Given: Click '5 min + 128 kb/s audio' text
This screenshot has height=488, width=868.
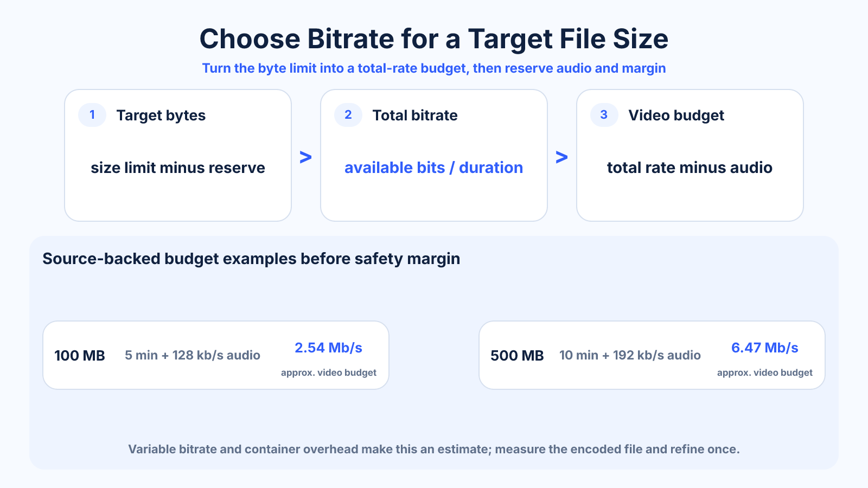Looking at the screenshot, I should click(x=193, y=355).
